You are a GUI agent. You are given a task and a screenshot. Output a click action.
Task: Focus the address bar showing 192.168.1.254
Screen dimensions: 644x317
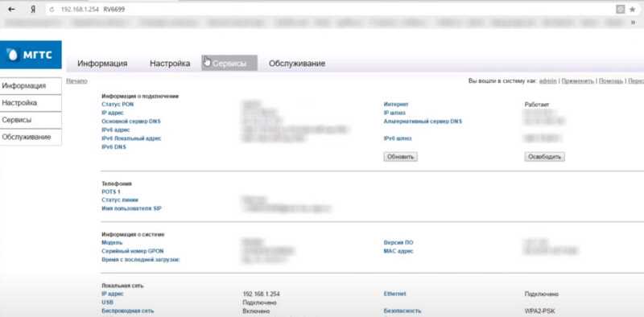(x=328, y=9)
